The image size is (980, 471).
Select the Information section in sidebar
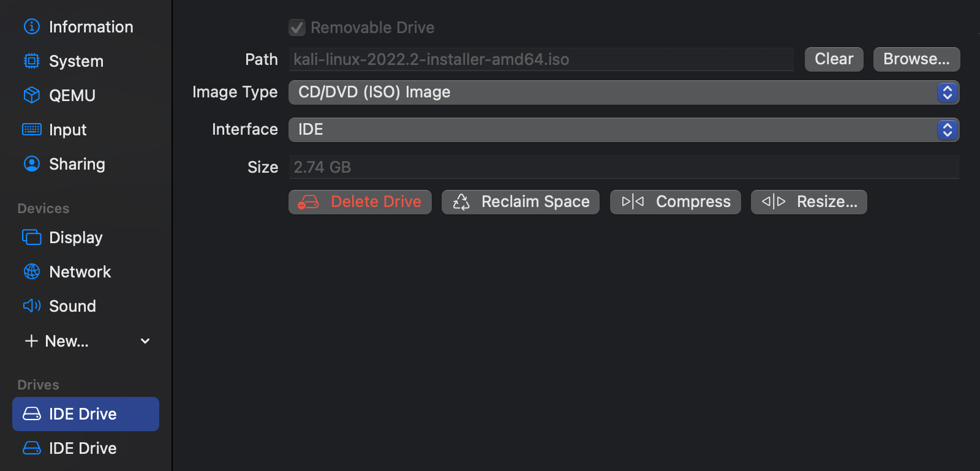31,26
